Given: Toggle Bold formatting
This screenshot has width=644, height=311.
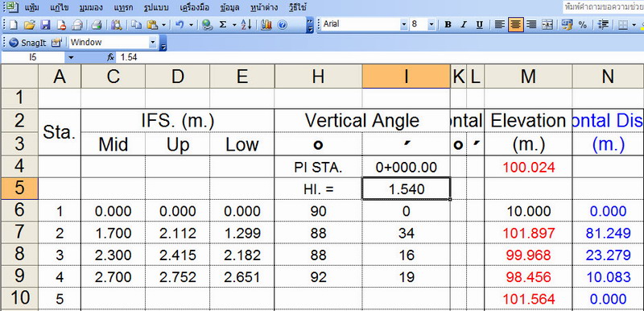Looking at the screenshot, I should coord(448,25).
